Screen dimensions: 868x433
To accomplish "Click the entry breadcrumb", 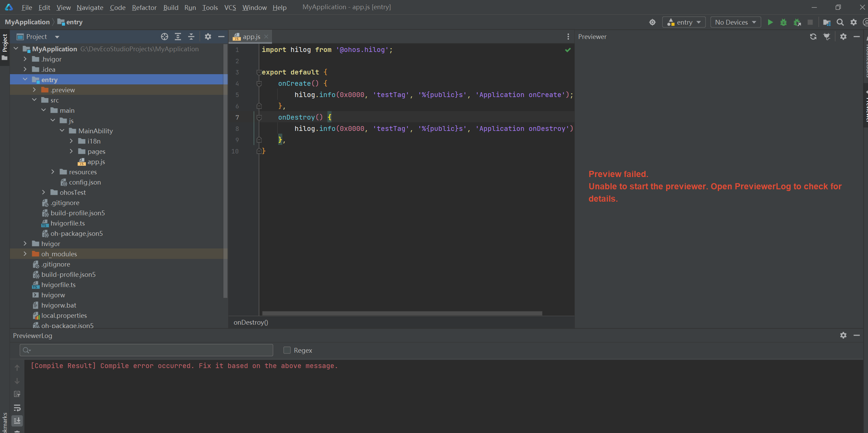I will (x=74, y=22).
